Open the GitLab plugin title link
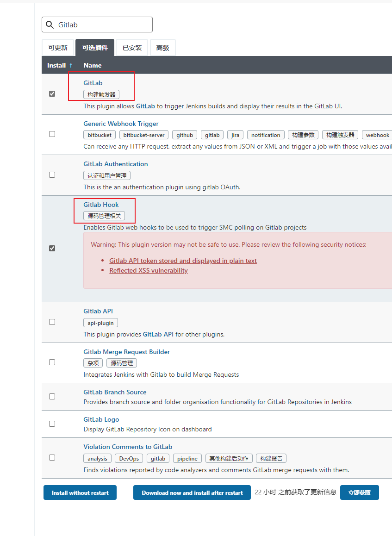The image size is (392, 536). pyautogui.click(x=93, y=83)
